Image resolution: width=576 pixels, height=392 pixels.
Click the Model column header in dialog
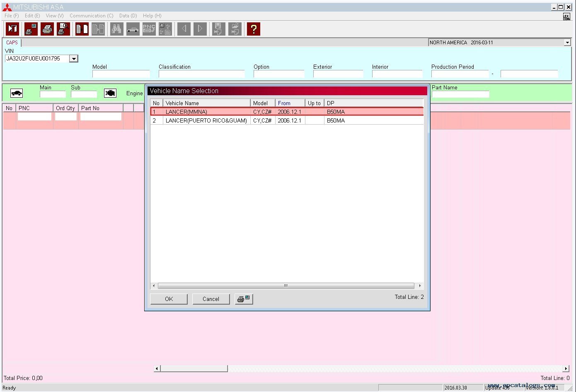[263, 103]
